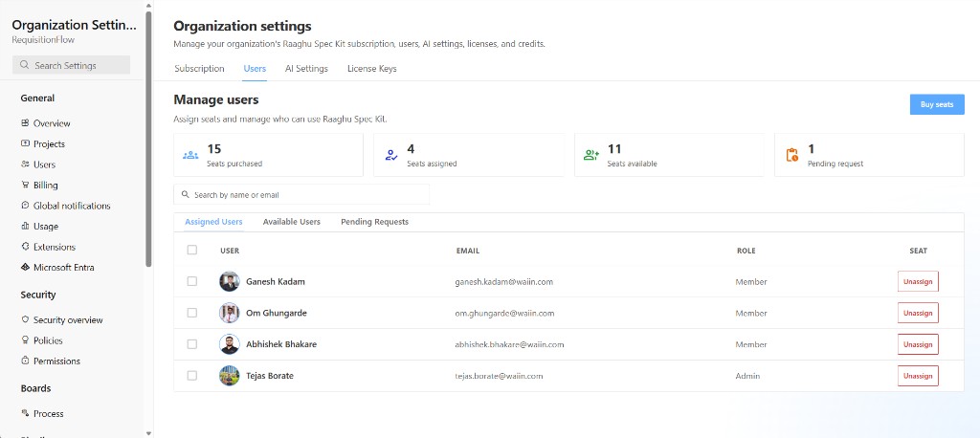Click the Policies lightbulb icon
The image size is (980, 438).
[x=25, y=340]
